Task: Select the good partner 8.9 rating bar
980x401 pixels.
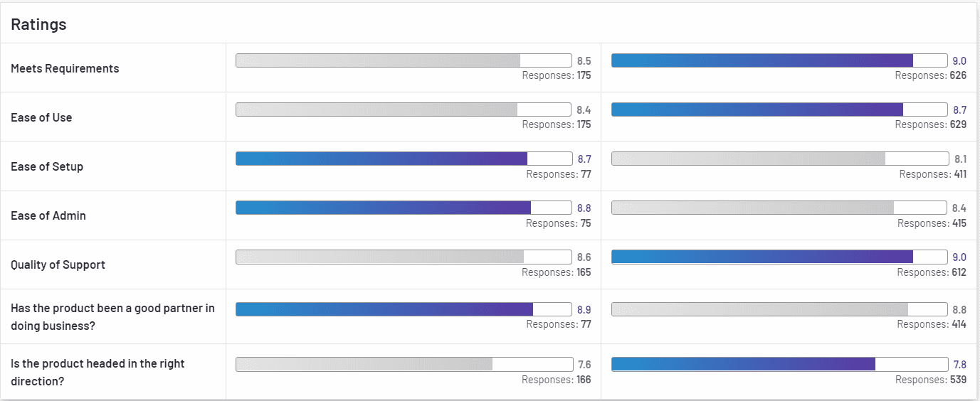Action: [404, 309]
